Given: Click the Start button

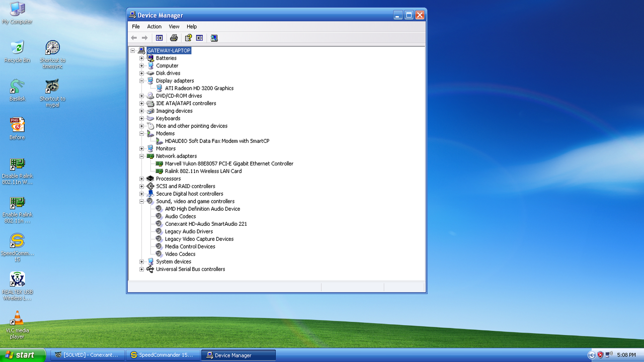Looking at the screenshot, I should tap(23, 355).
